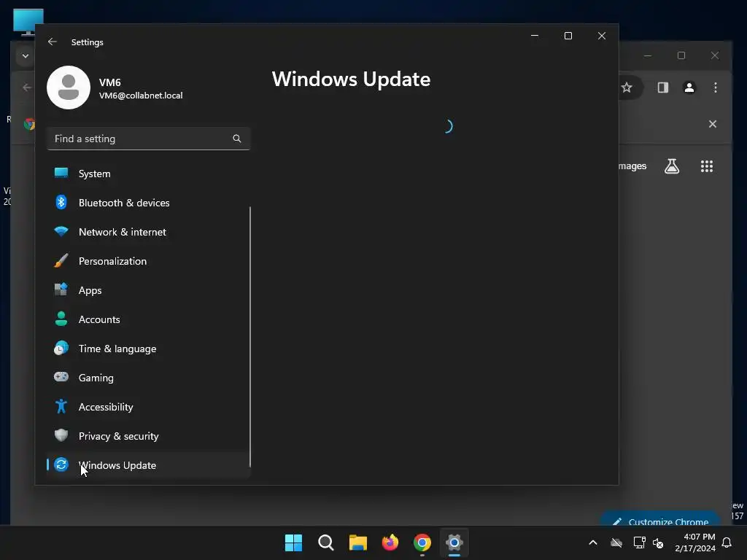Open Chrome three-dot menu
This screenshot has height=560, width=747.
click(716, 87)
